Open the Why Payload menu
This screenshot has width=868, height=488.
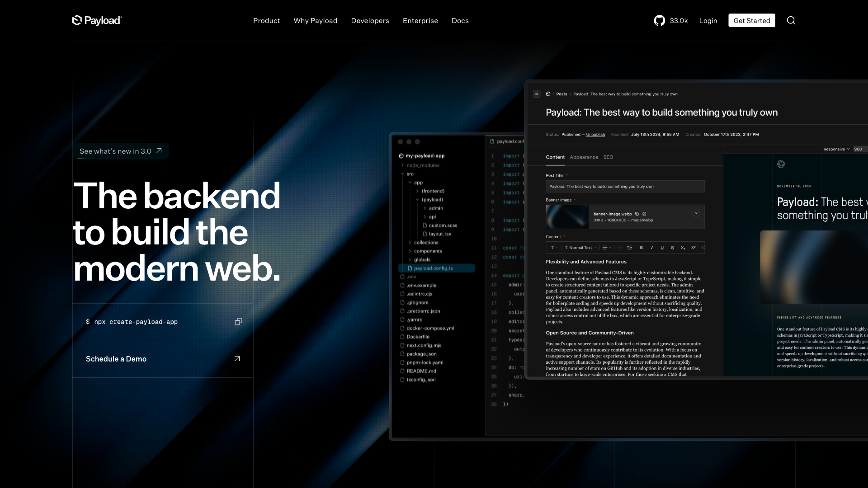tap(315, 21)
